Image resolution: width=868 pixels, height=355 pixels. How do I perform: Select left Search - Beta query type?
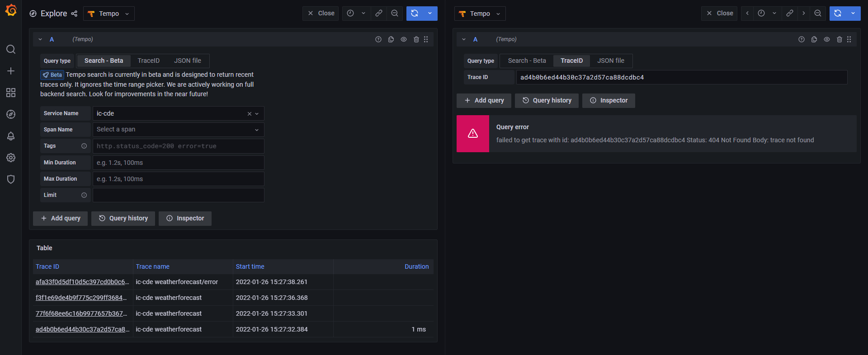(104, 61)
